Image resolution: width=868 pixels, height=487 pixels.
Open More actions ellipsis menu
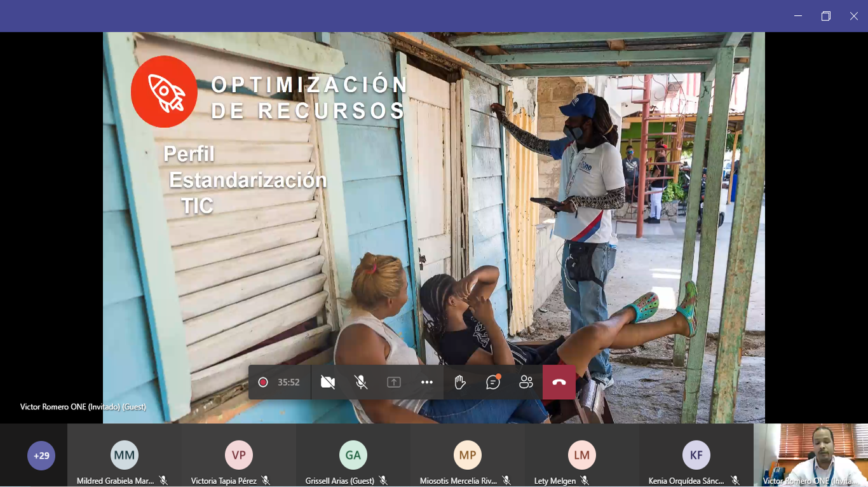427,382
